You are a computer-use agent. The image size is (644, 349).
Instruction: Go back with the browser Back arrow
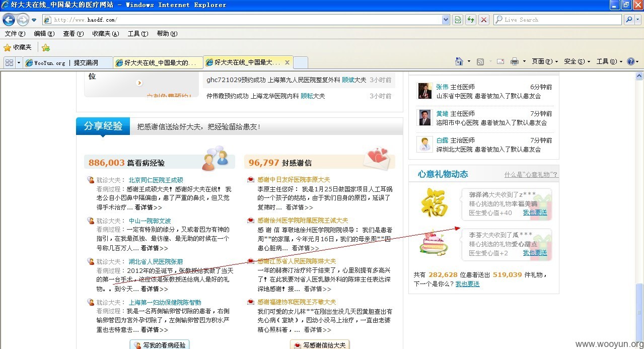(x=9, y=20)
